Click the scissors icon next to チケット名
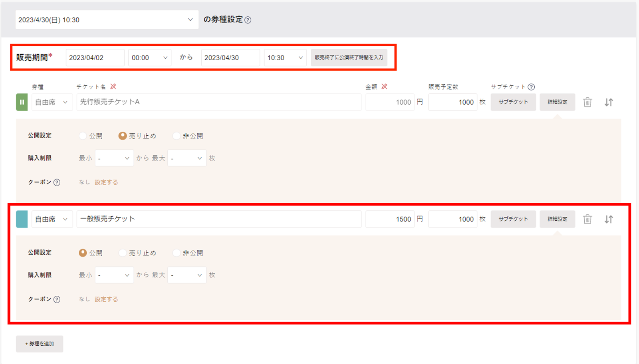639x364 pixels. [113, 86]
